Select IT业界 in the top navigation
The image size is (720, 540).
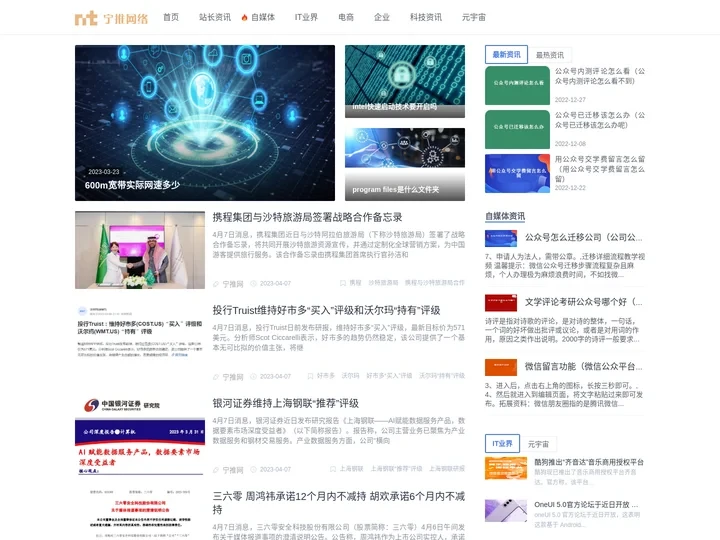point(306,17)
